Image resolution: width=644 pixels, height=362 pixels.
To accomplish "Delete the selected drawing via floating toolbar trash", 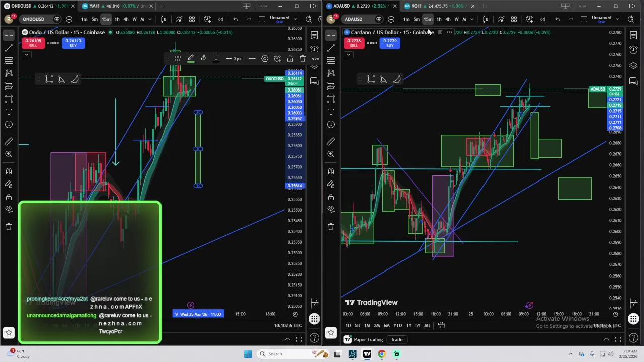I will coord(303,59).
